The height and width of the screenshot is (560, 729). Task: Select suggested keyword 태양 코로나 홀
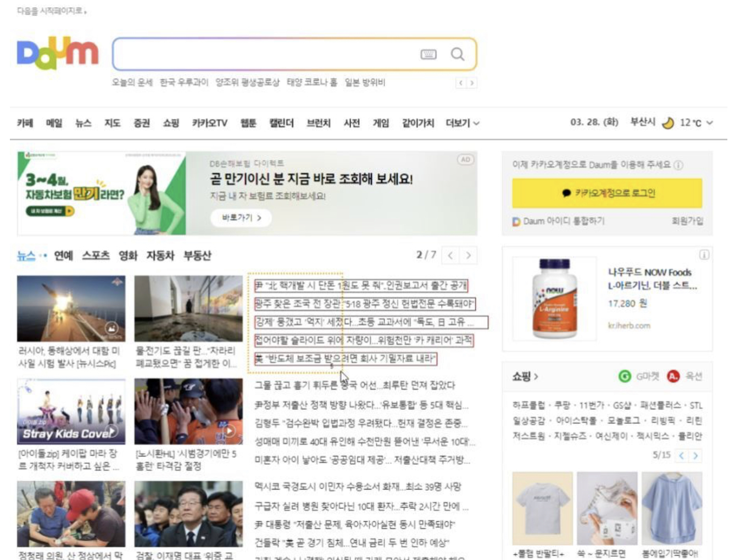(312, 82)
